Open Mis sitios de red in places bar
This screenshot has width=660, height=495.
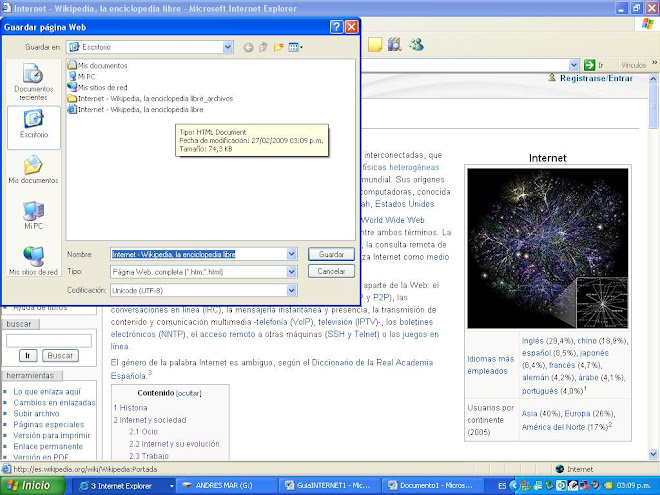pyautogui.click(x=33, y=261)
